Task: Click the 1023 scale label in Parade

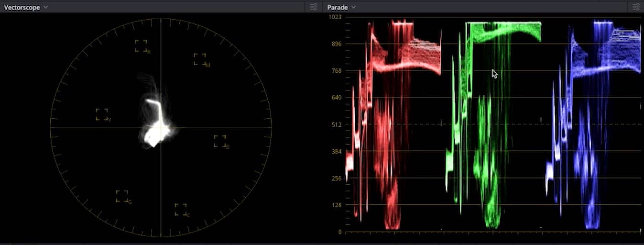Action: tap(335, 17)
